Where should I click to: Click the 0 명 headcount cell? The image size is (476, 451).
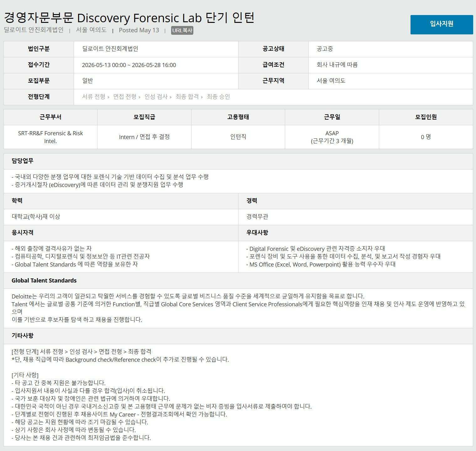tap(426, 137)
